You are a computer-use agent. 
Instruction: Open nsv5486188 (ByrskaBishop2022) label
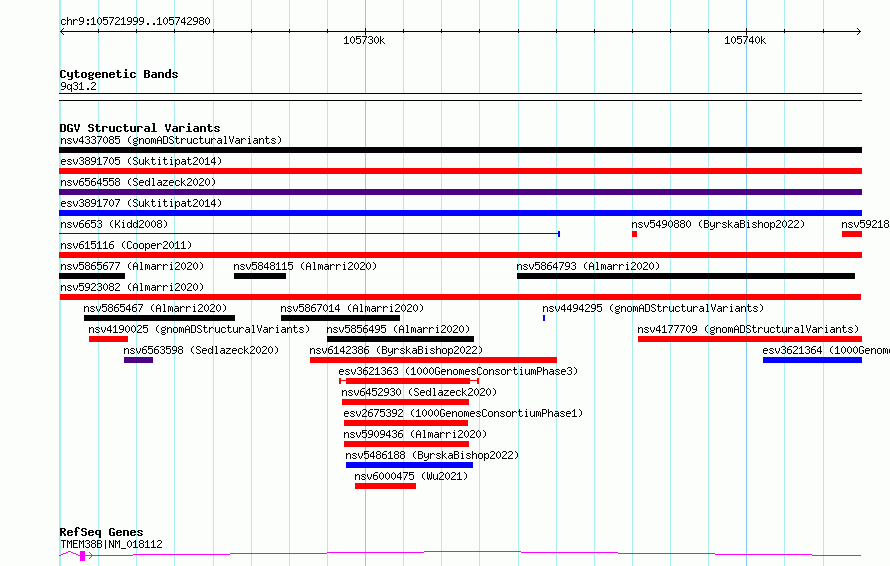tap(432, 455)
